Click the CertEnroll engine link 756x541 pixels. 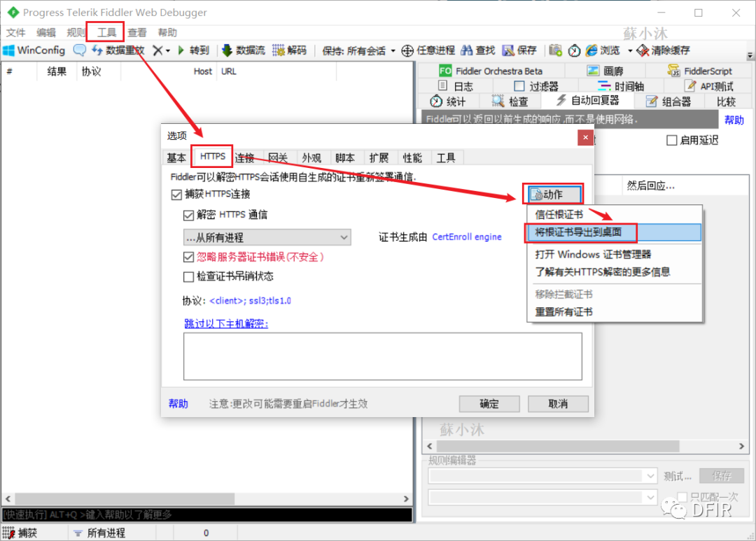pyautogui.click(x=467, y=237)
